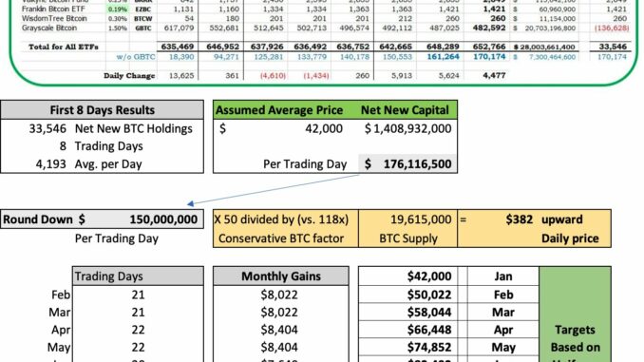The image size is (644, 362).
Task: Select the bold w/o GBTC value 161,264
Action: click(x=443, y=57)
